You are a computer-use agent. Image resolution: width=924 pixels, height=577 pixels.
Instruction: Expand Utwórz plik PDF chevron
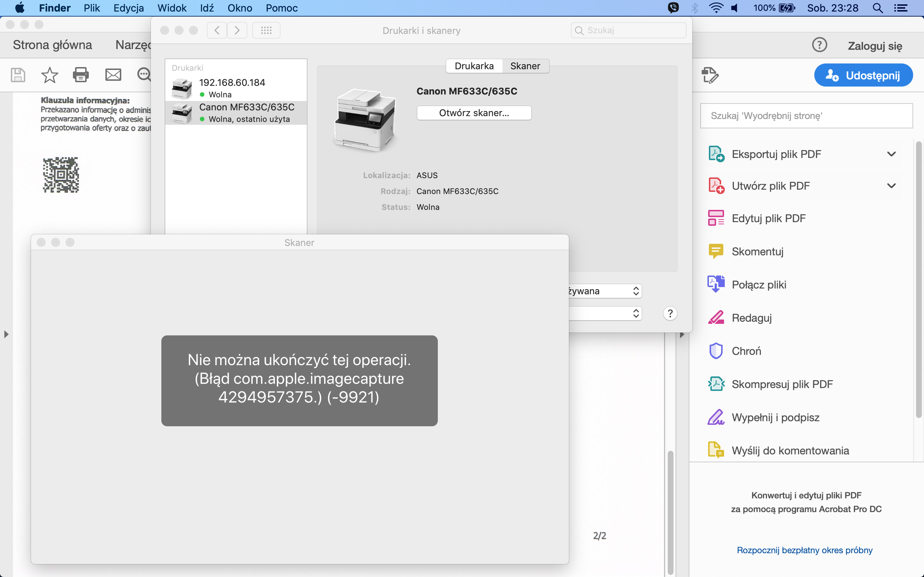pyautogui.click(x=891, y=186)
